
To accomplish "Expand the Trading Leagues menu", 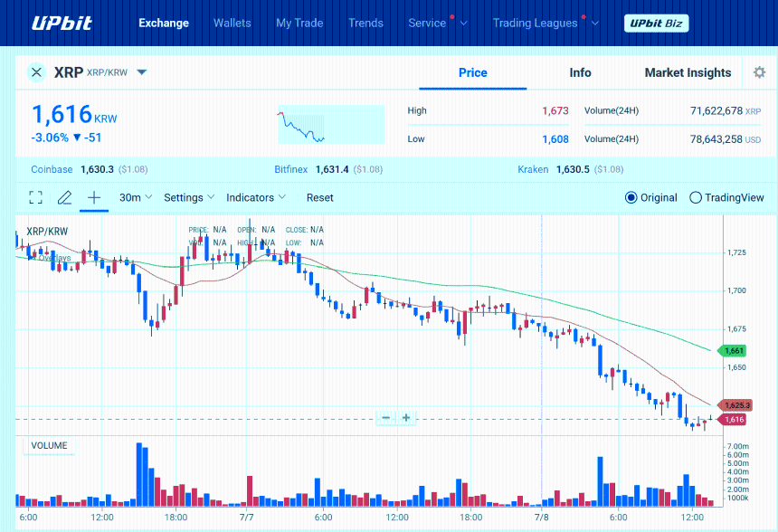I will (546, 23).
